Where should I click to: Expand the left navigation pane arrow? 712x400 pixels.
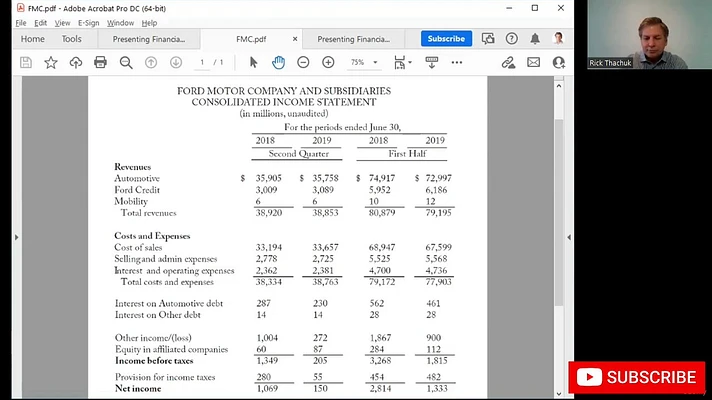[17, 237]
